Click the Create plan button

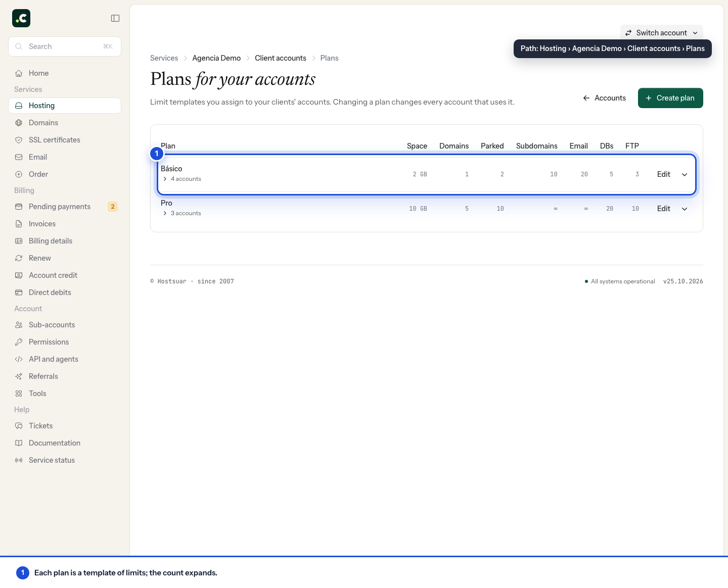[x=670, y=98]
